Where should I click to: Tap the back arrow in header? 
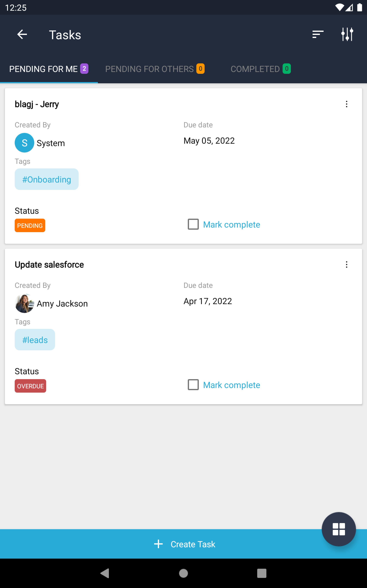coord(22,34)
